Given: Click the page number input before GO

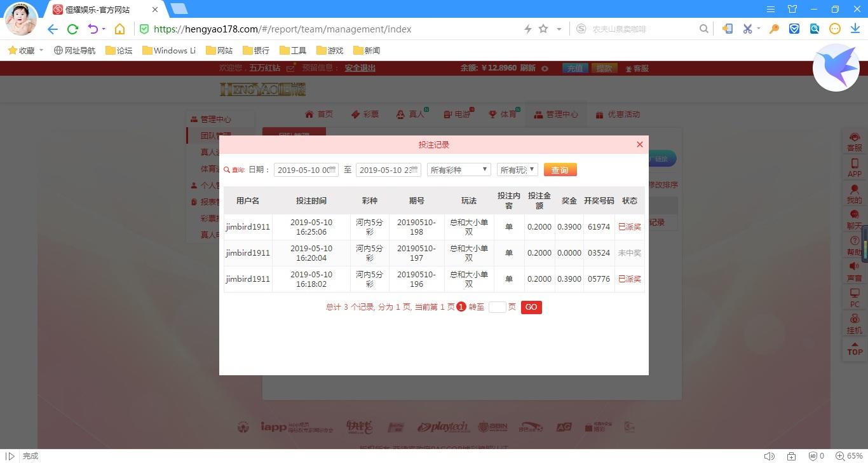Looking at the screenshot, I should click(x=498, y=307).
